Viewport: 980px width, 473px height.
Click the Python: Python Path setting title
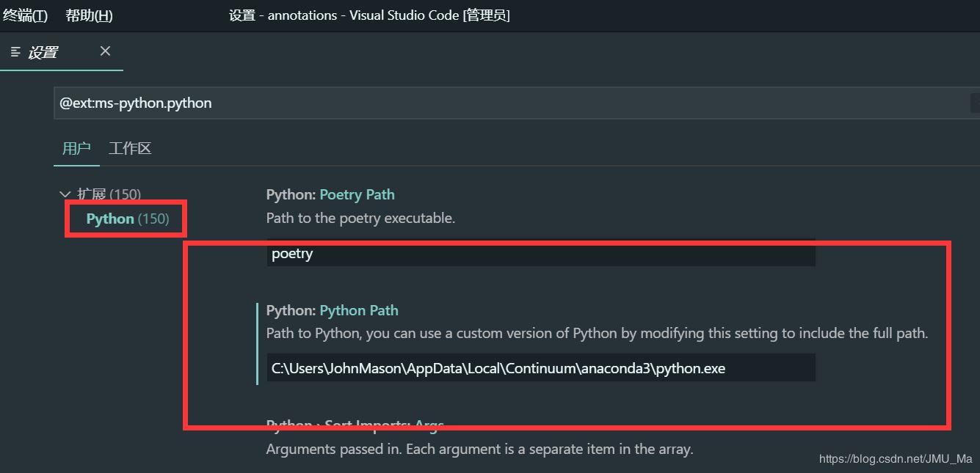(333, 310)
